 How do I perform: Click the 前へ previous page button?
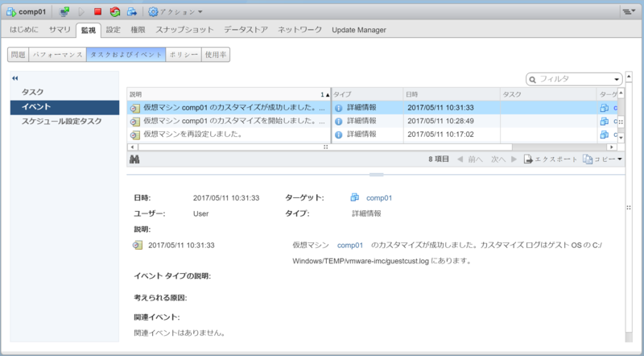click(x=470, y=159)
